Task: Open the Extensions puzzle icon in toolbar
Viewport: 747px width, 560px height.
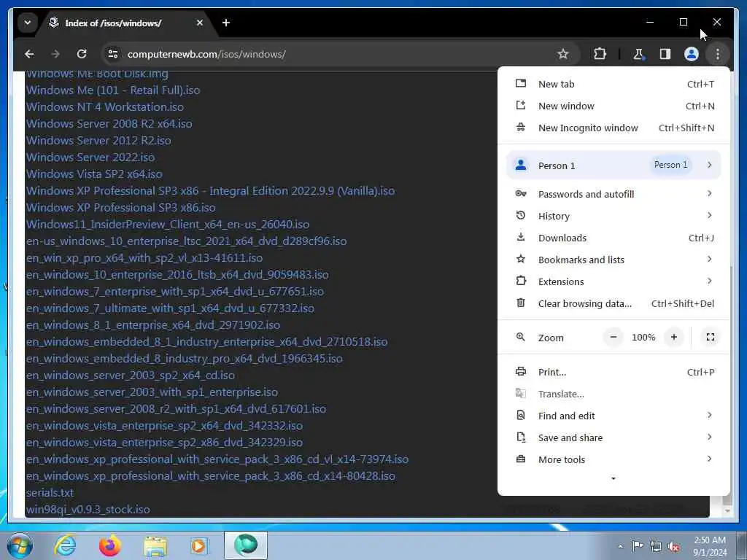Action: 600,54
